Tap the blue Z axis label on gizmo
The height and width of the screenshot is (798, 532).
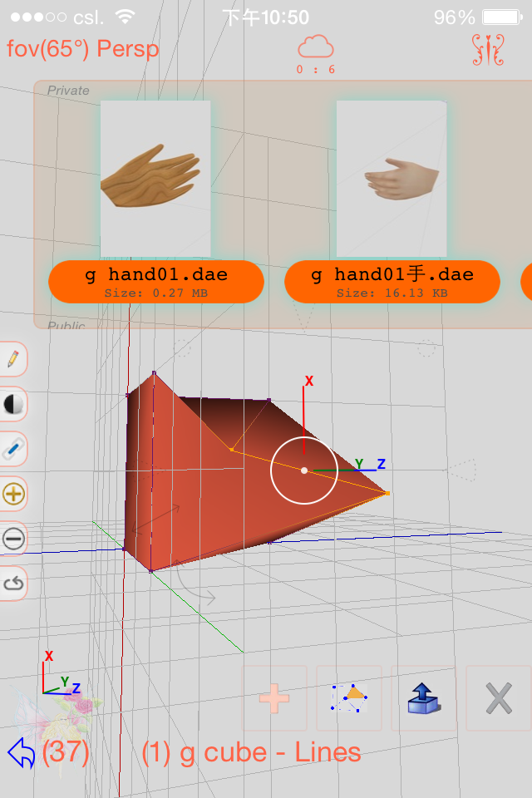[x=382, y=464]
